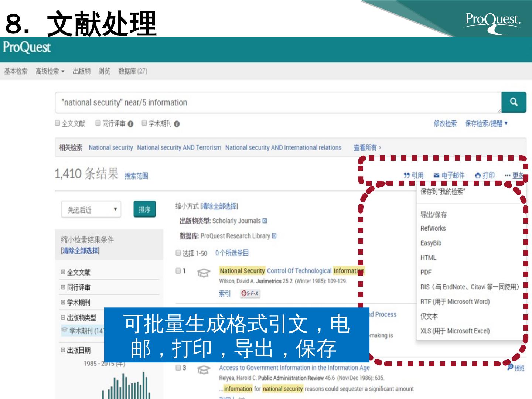The height and width of the screenshot is (399, 532).
Task: Choose 仅文本 text-only export option
Action: pyautogui.click(x=429, y=316)
